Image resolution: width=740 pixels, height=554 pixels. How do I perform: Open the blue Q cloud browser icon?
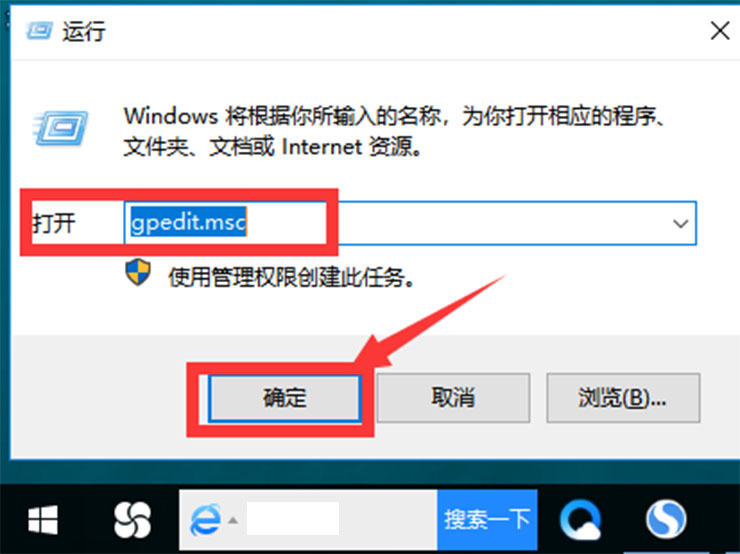[x=580, y=520]
